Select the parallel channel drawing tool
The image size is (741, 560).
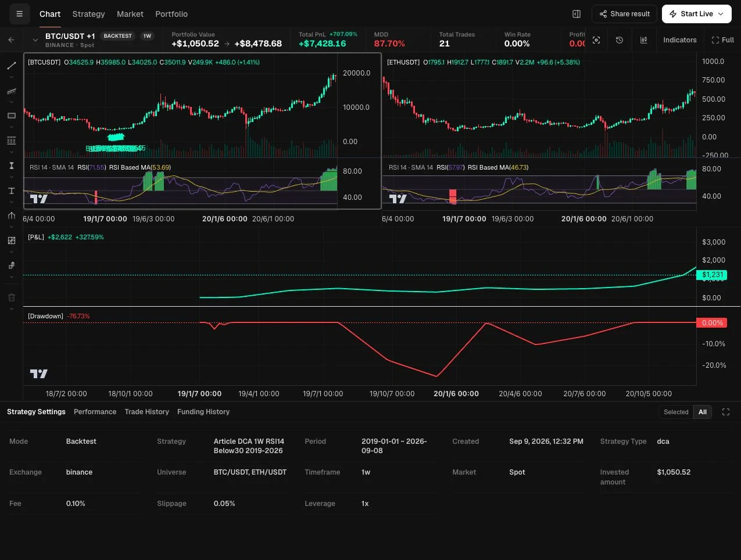point(11,91)
